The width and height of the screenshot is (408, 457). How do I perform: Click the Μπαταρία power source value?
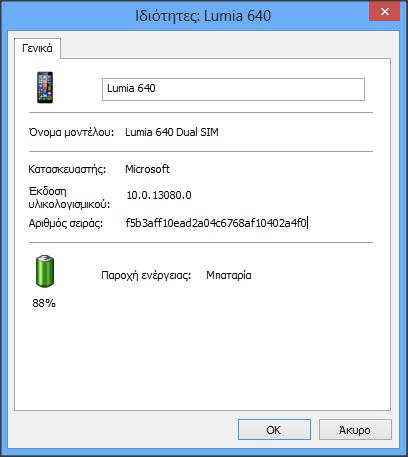(x=229, y=275)
